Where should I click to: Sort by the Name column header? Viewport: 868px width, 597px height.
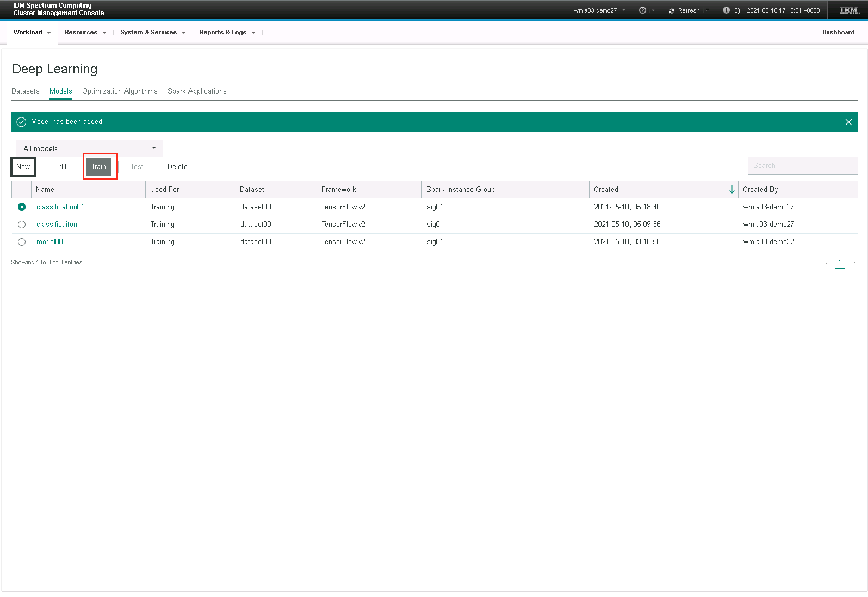[x=88, y=189]
